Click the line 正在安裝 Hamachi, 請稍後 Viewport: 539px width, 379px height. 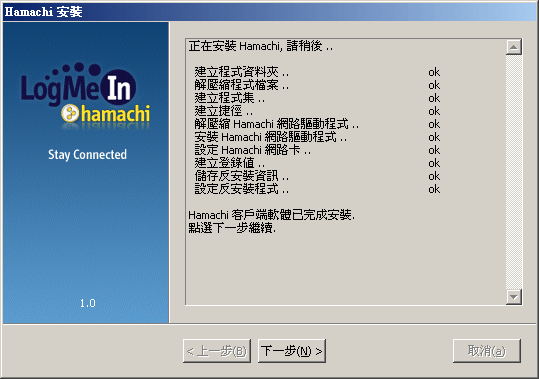[261, 46]
